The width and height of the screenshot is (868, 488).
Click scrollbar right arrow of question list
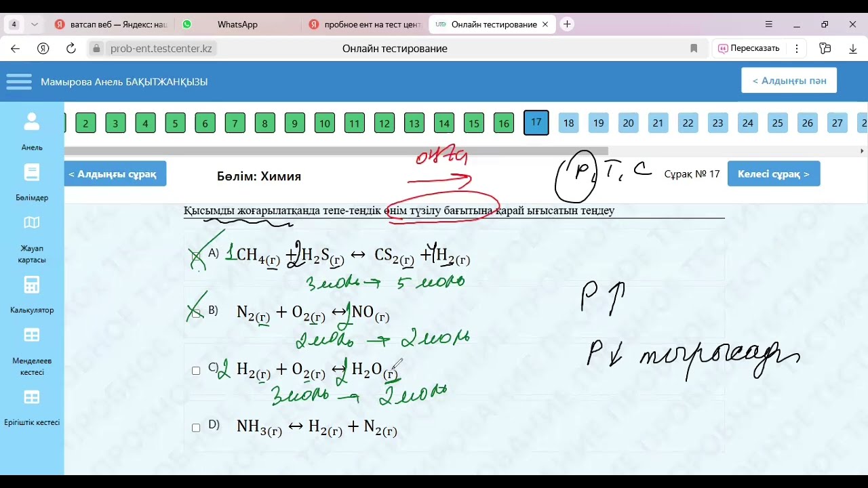(x=862, y=150)
